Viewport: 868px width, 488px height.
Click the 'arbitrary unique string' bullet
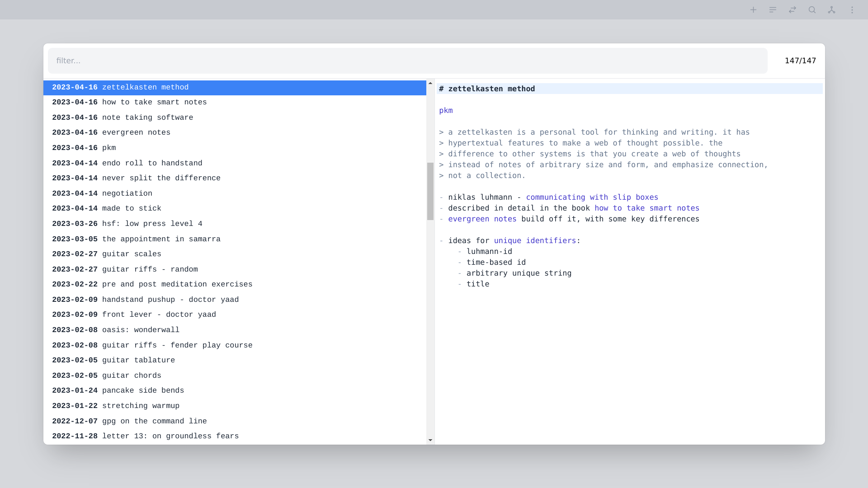click(519, 273)
